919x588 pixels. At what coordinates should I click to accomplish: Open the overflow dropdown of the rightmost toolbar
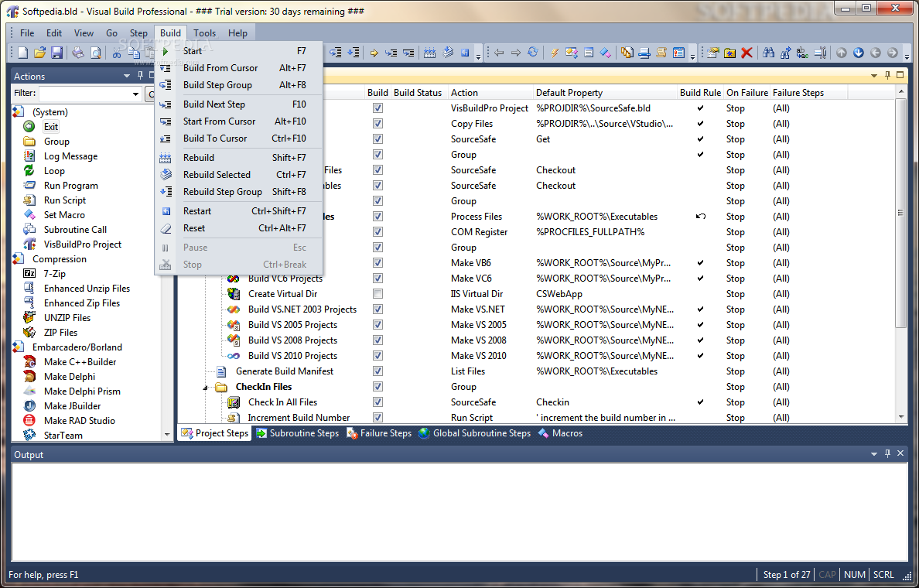tap(907, 56)
